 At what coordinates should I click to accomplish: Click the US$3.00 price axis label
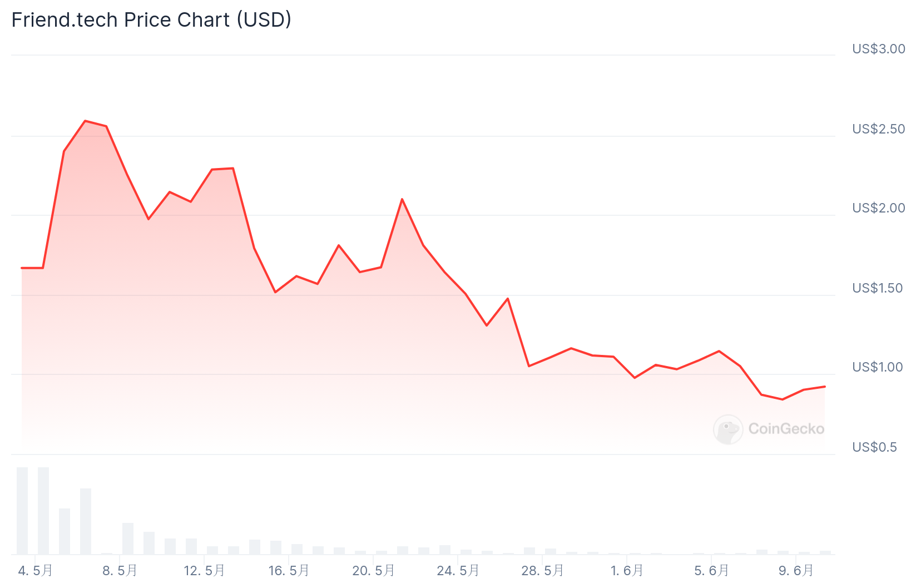(878, 49)
